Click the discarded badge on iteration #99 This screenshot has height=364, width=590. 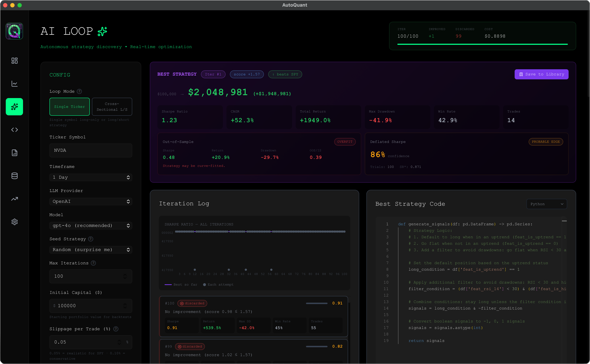click(190, 346)
